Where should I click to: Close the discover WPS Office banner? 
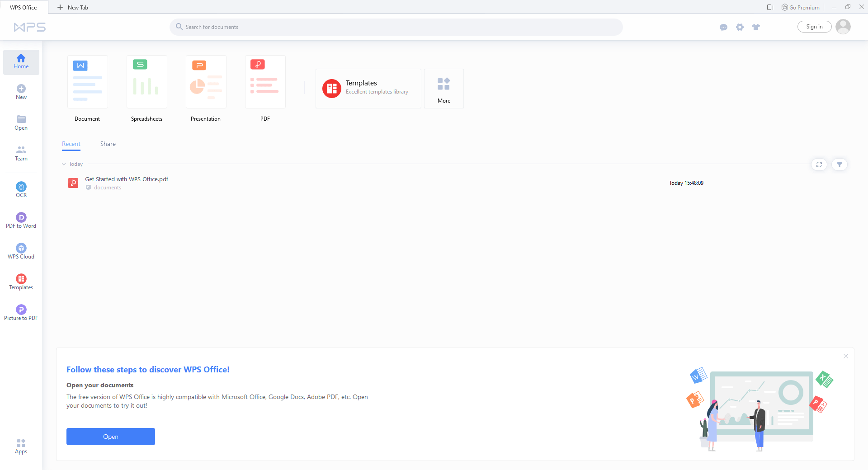click(x=846, y=356)
